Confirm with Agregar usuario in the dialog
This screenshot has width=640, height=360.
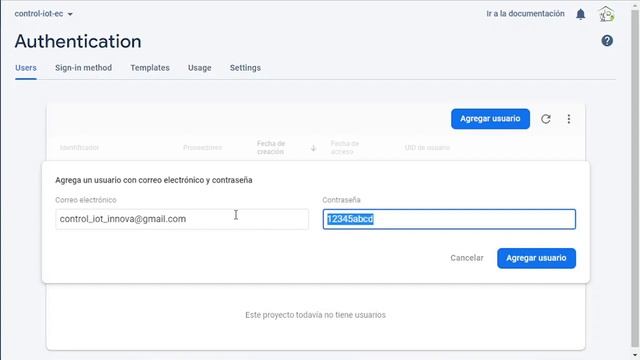[536, 258]
